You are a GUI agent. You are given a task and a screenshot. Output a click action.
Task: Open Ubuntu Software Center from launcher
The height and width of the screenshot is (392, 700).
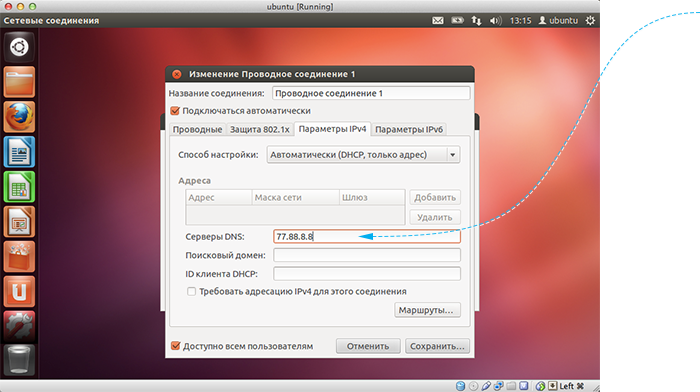click(x=19, y=256)
